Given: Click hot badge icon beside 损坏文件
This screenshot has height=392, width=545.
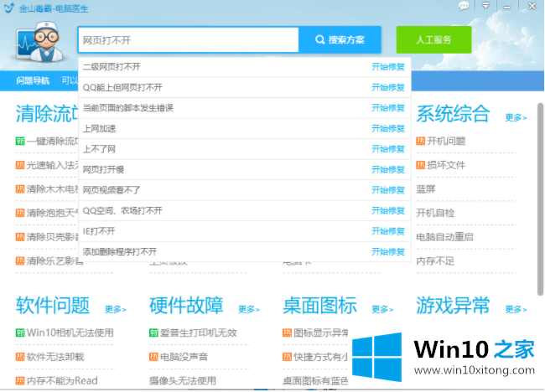Looking at the screenshot, I should [421, 165].
